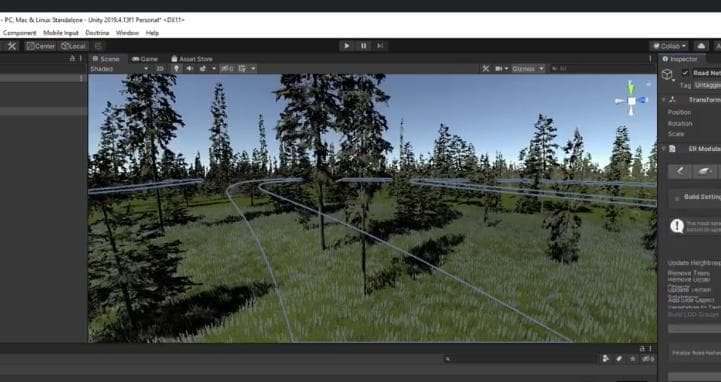The image size is (721, 382).
Task: Click the Update Heightmap label
Action: tap(695, 263)
